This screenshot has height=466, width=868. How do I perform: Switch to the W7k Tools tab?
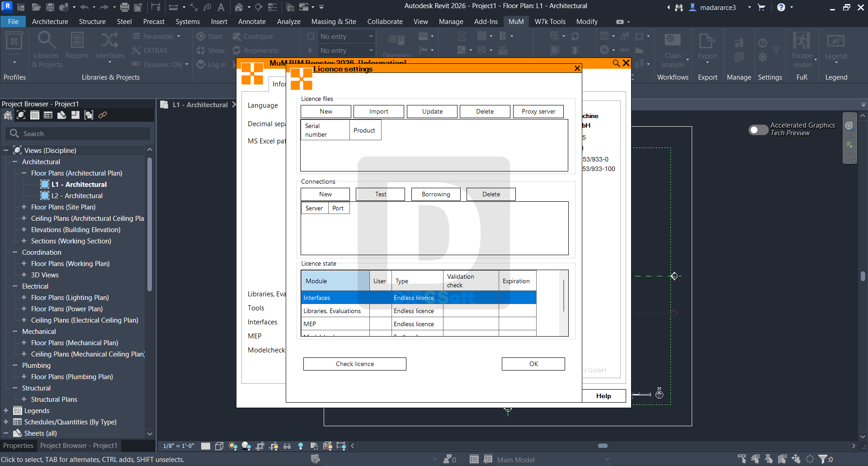(550, 21)
